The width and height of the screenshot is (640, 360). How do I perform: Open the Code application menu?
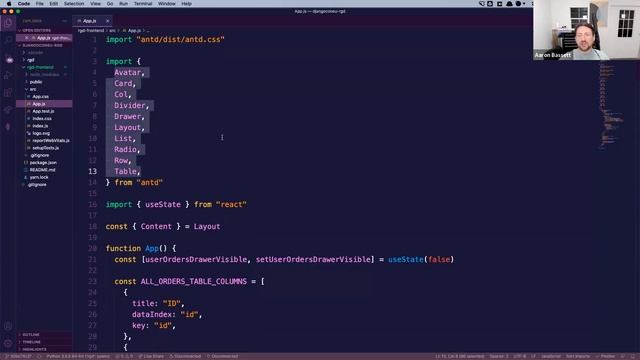tap(24, 4)
